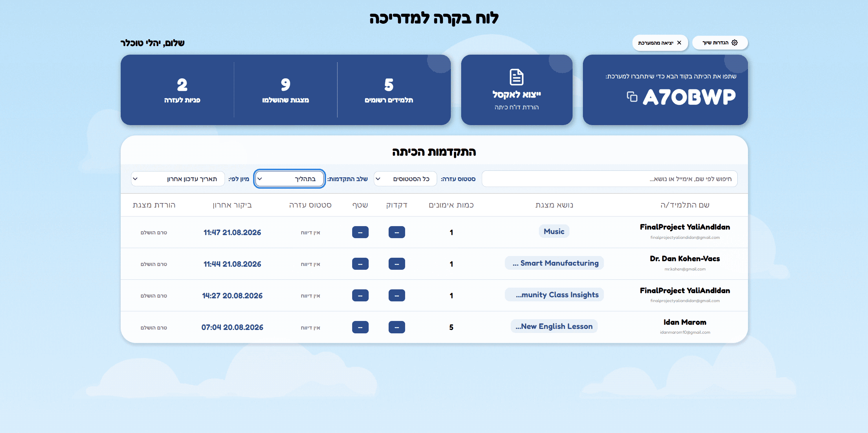
Task: Click the gear icon in the association settings button
Action: 735,43
